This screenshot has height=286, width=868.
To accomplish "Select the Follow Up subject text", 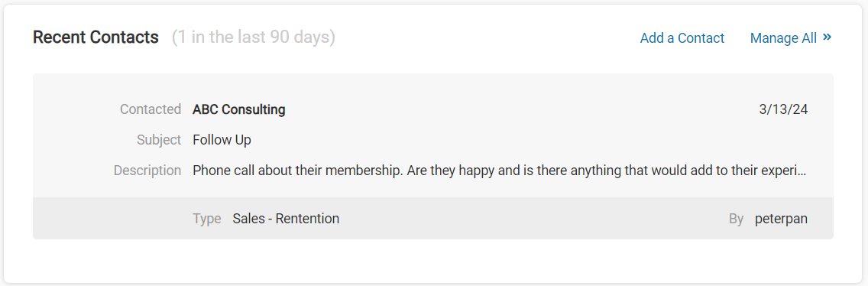I will click(222, 140).
